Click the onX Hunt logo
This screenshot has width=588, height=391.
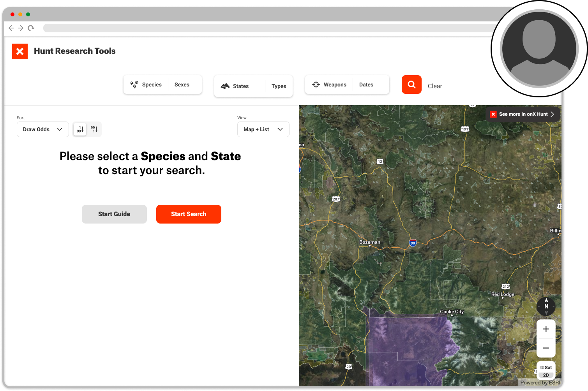[19, 51]
